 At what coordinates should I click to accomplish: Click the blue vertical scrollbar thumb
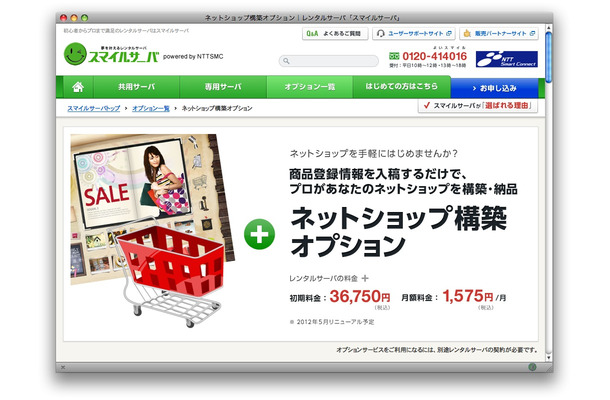coord(549,58)
